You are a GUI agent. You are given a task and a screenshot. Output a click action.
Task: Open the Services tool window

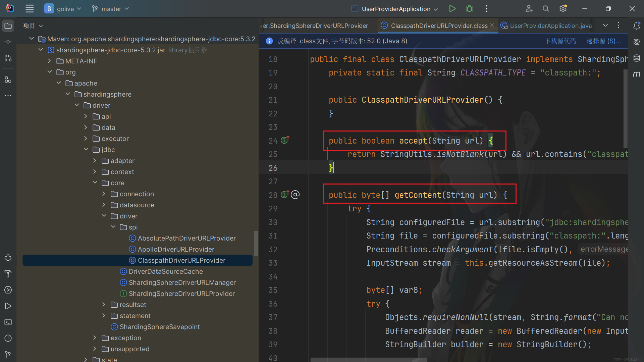pos(8,290)
